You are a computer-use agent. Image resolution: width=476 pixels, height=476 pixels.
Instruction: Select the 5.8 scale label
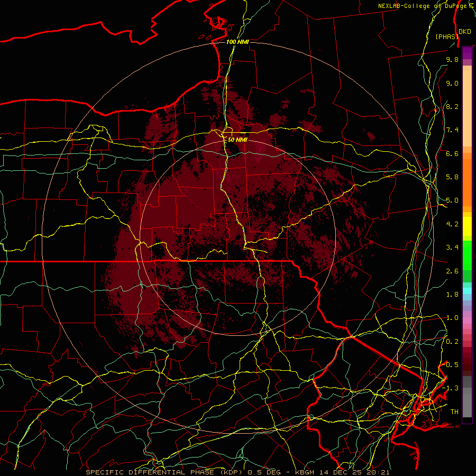point(452,177)
